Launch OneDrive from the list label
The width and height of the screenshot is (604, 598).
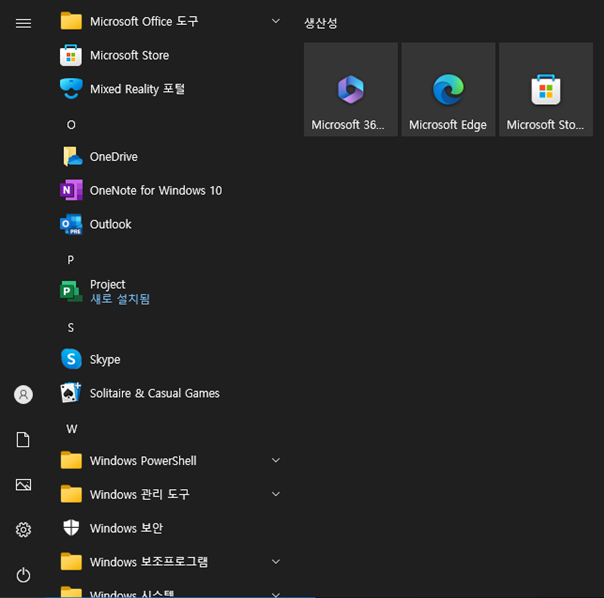point(114,157)
